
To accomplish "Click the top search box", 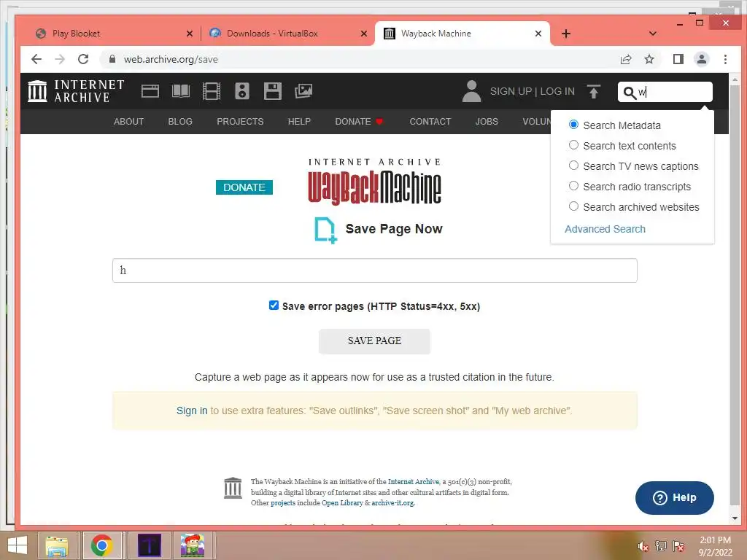I will coord(665,92).
